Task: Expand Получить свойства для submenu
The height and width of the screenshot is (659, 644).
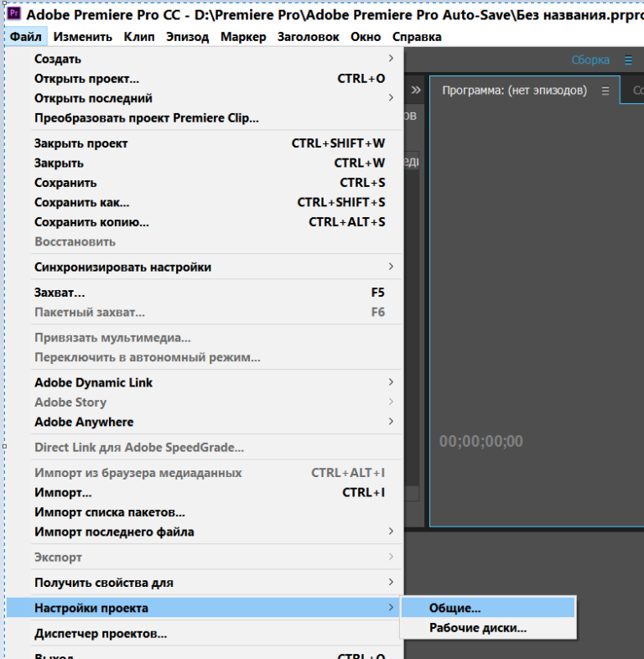Action: click(204, 583)
